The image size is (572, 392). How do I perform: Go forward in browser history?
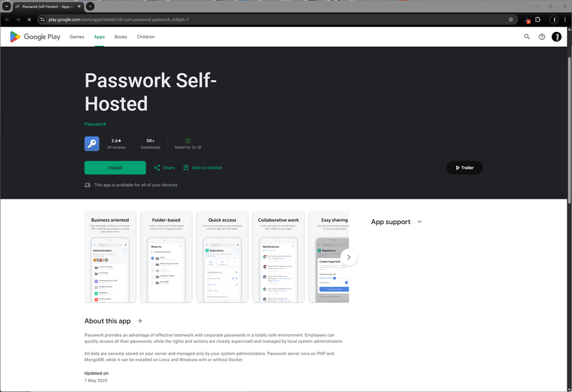point(18,20)
